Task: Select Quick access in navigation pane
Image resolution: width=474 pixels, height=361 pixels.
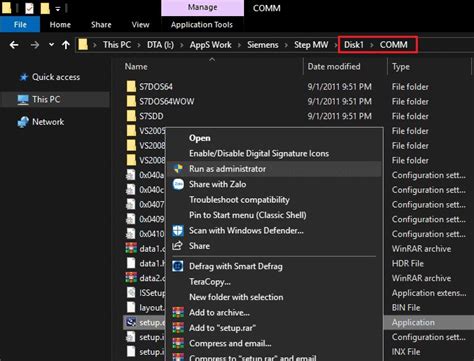Action: tap(56, 77)
